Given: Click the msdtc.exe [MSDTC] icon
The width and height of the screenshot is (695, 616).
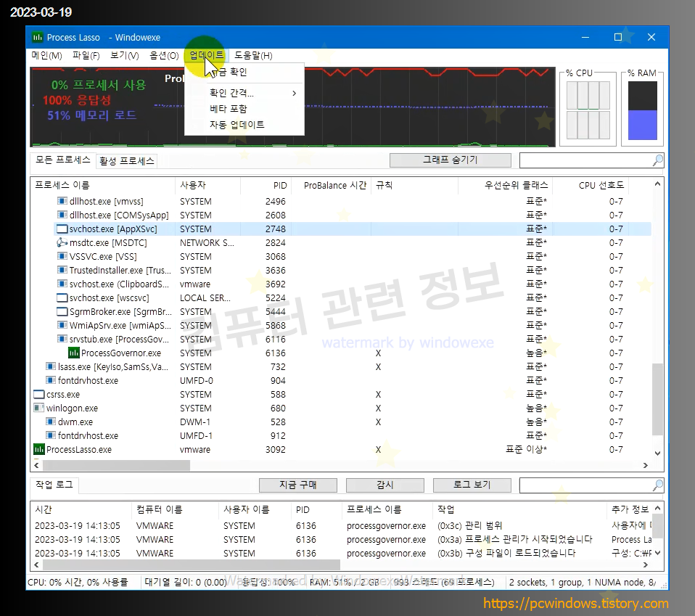Looking at the screenshot, I should 62,242.
